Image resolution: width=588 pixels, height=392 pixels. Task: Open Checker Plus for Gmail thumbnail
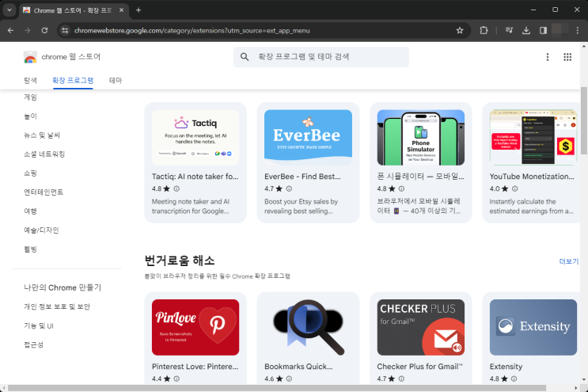421,327
